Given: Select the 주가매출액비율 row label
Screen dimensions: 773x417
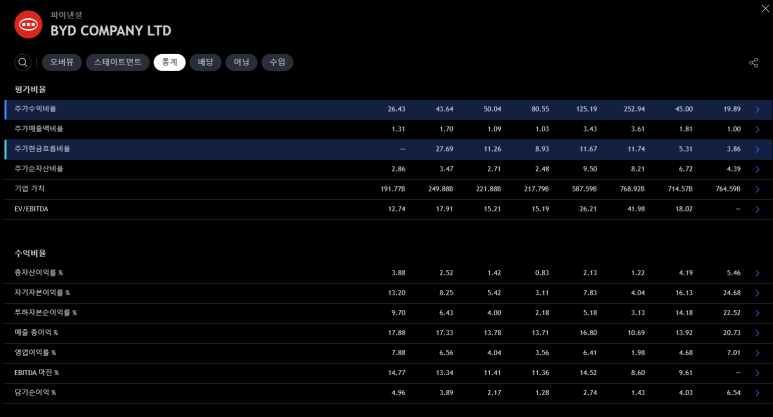Looking at the screenshot, I should 38,129.
